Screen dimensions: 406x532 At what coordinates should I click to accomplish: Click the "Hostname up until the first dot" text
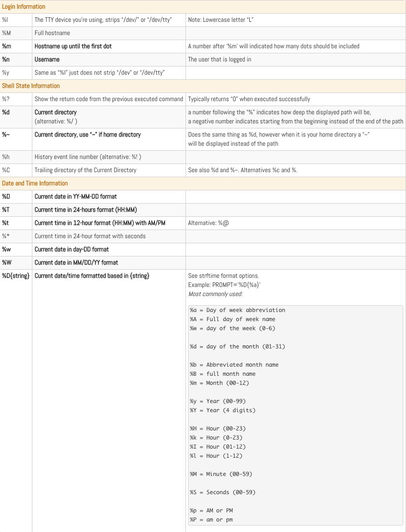coord(73,46)
